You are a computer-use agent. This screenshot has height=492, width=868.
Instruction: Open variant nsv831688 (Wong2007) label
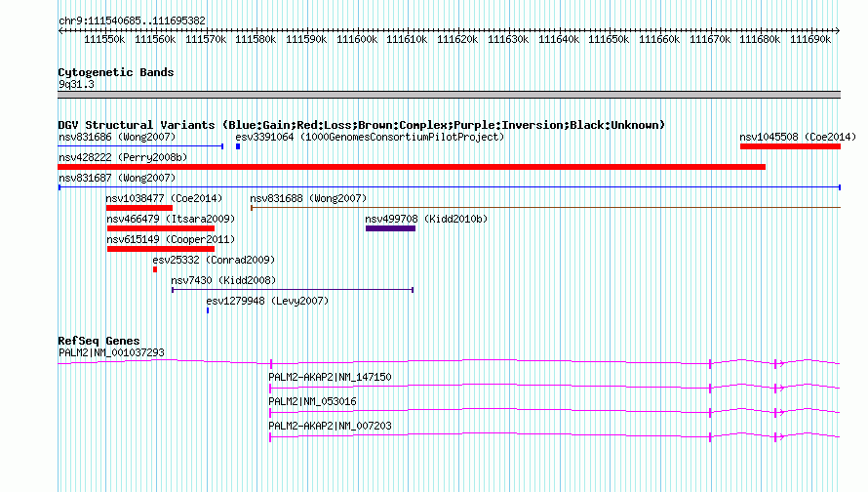308,198
